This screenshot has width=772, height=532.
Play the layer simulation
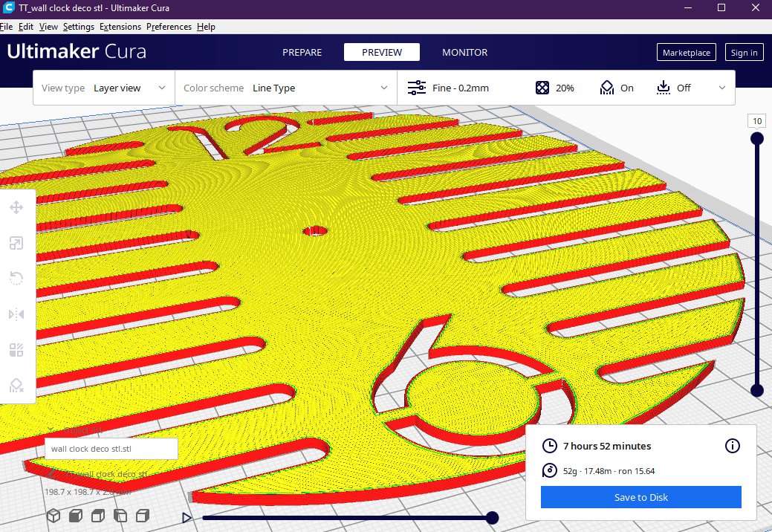(186, 518)
